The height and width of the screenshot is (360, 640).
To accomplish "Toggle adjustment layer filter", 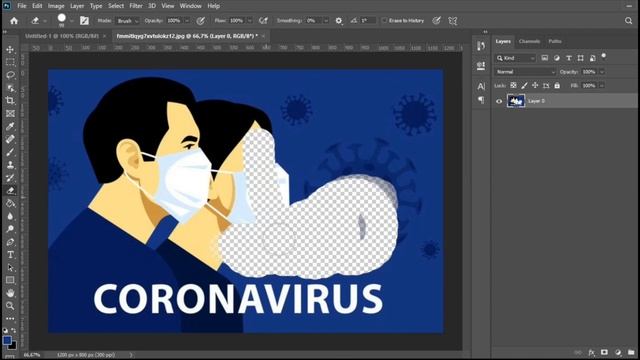I will 557,58.
